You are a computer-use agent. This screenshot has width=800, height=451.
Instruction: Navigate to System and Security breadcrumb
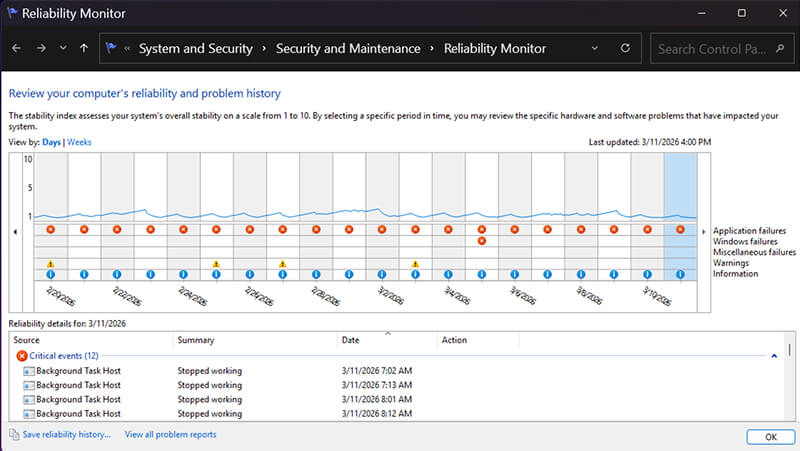tap(196, 48)
